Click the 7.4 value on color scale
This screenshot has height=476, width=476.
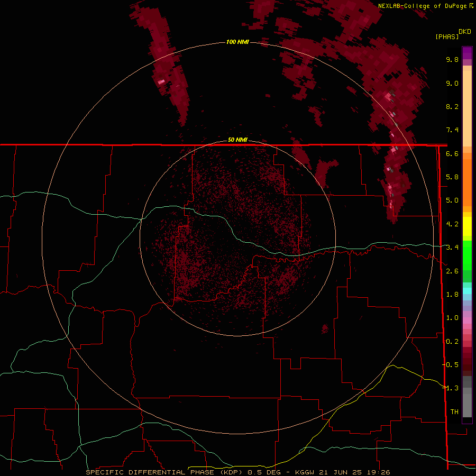click(x=452, y=130)
